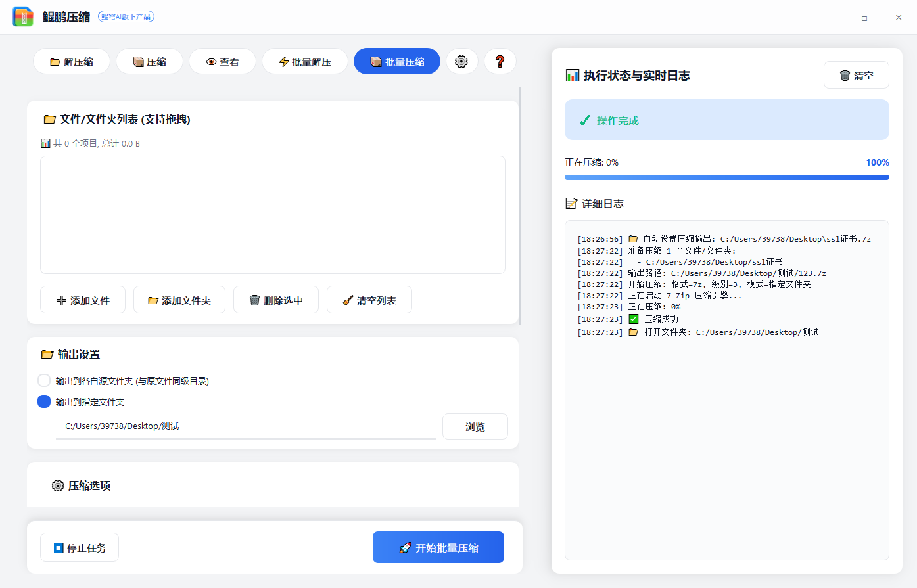This screenshot has width=917, height=588.
Task: Click the output path input field
Action: pyautogui.click(x=243, y=426)
